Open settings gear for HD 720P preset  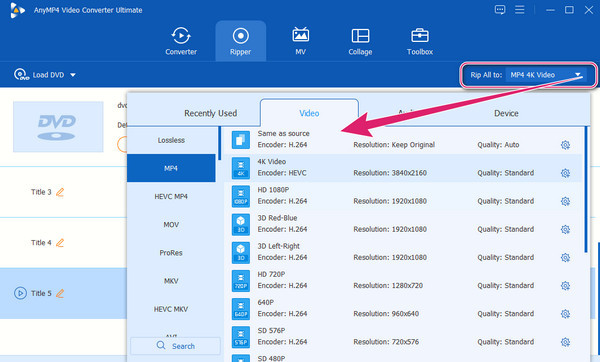point(565,285)
